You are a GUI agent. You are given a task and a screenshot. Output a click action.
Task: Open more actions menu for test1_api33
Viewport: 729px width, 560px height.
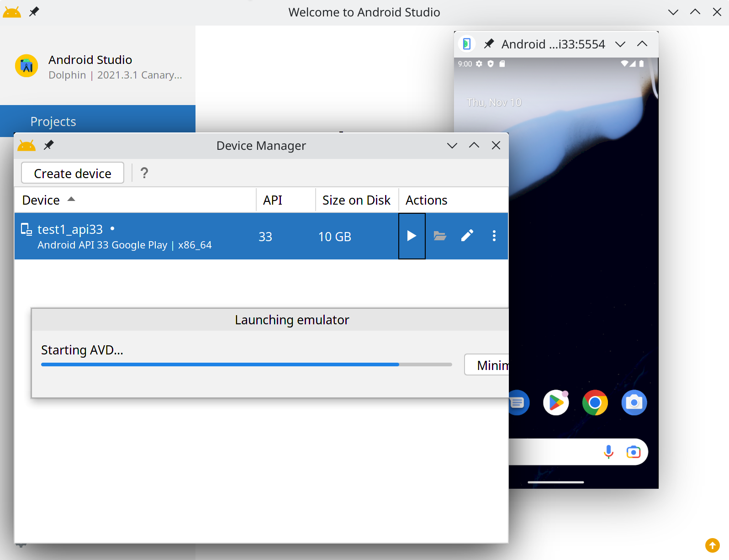click(x=494, y=236)
